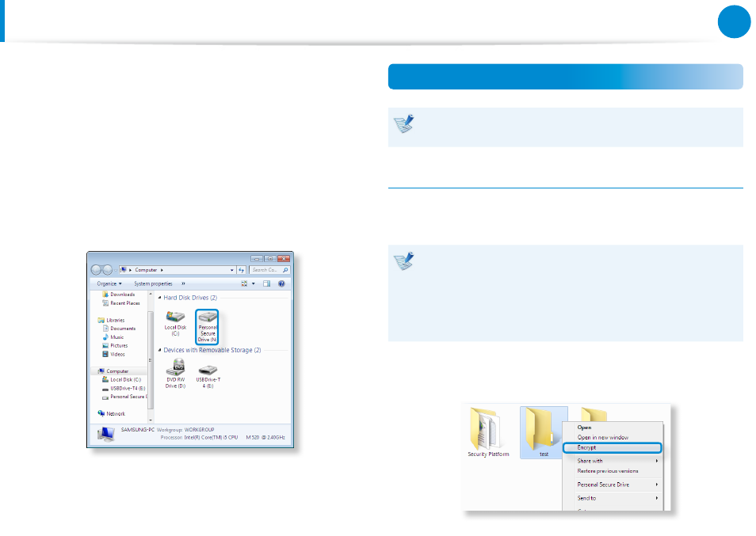Select the Personal Secure Drive icon
756x536 pixels.
[208, 326]
